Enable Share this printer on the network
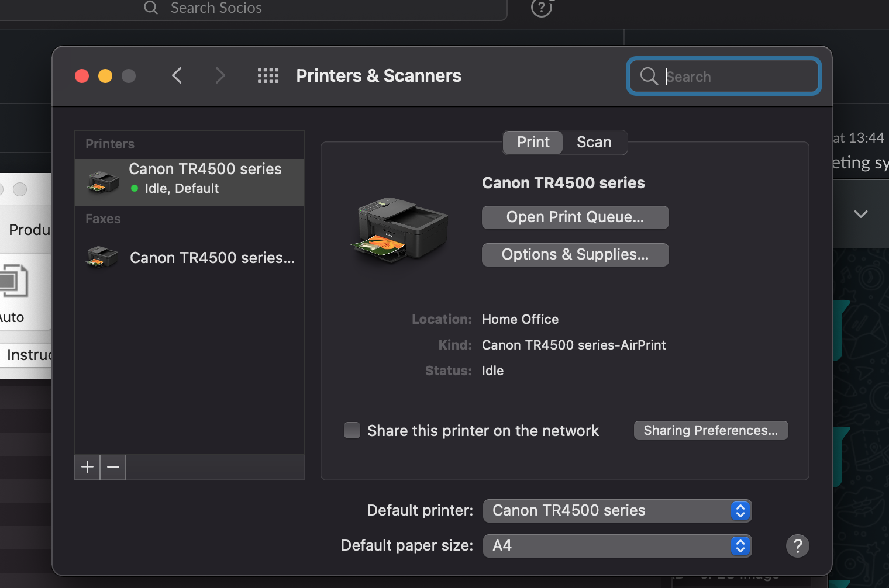 [x=352, y=431]
